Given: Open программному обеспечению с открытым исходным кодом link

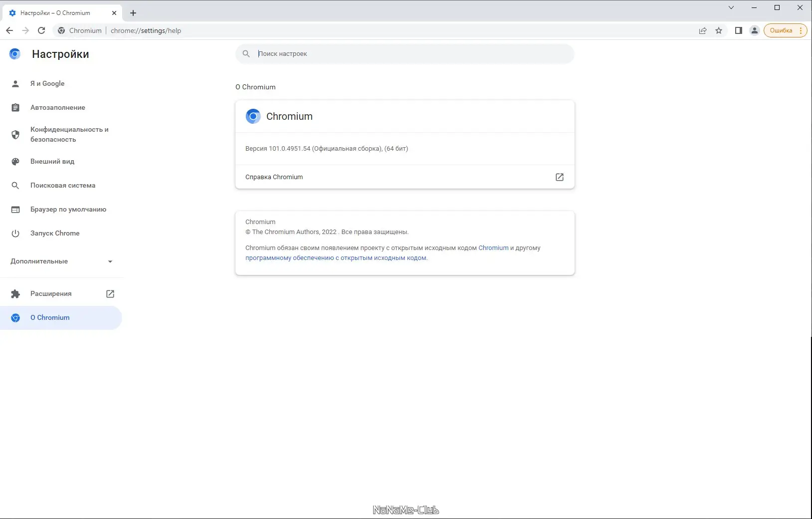Looking at the screenshot, I should point(336,258).
